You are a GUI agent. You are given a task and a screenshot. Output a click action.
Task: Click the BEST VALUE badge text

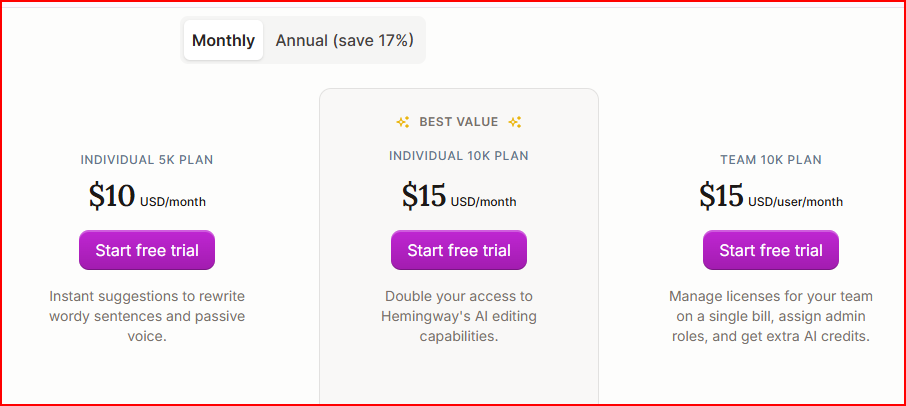pyautogui.click(x=459, y=122)
